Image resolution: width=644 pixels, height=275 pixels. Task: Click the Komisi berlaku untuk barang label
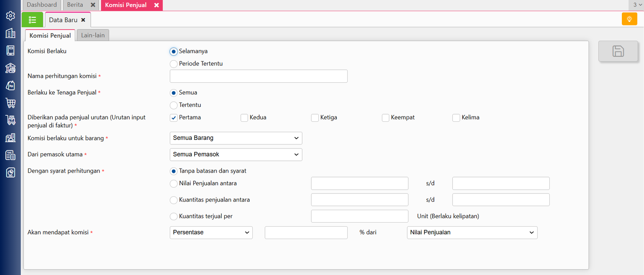[66, 138]
